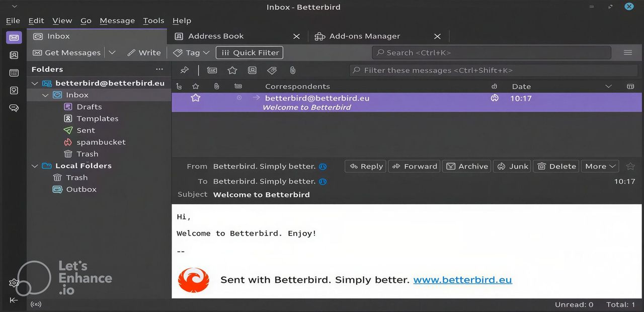This screenshot has width=644, height=312.
Task: Forward the Welcome message
Action: 414,166
